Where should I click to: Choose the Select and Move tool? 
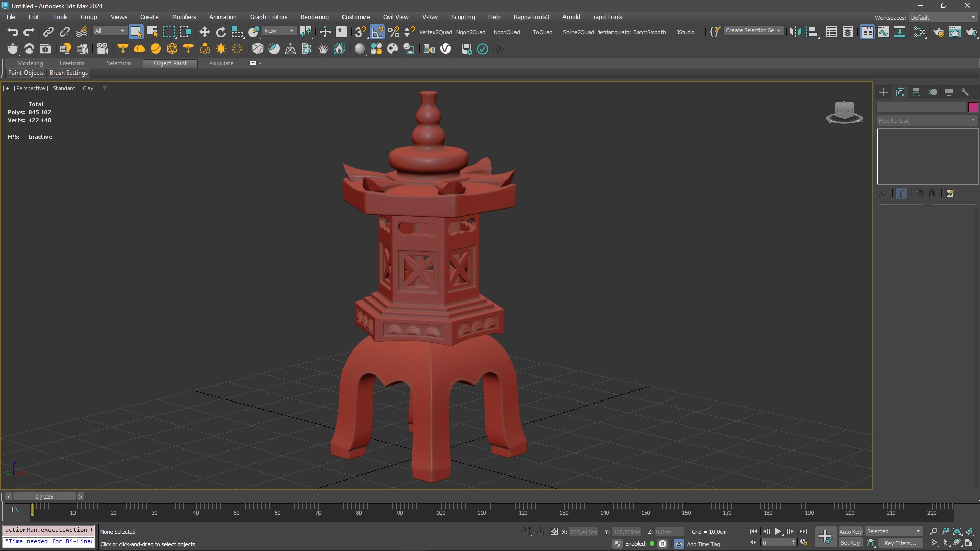[x=204, y=32]
